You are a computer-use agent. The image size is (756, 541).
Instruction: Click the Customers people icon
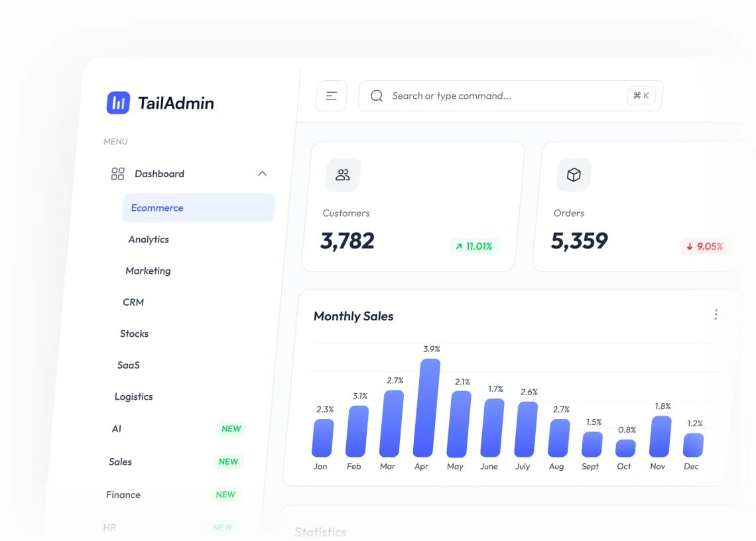(343, 174)
